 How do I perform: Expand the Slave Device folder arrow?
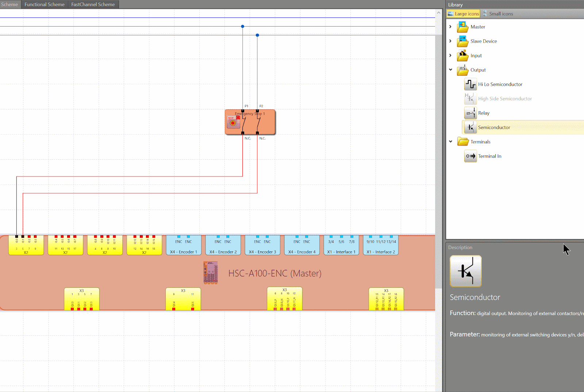pyautogui.click(x=450, y=41)
